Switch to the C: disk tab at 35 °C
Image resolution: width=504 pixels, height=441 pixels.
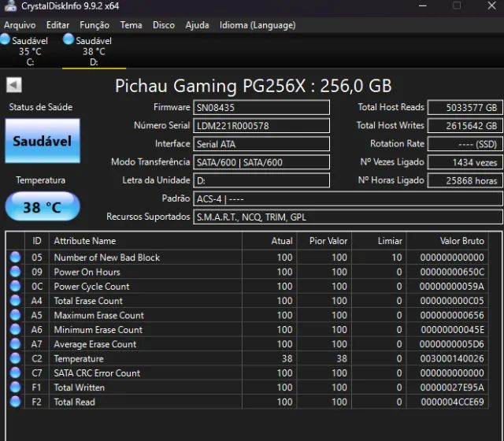[30, 50]
